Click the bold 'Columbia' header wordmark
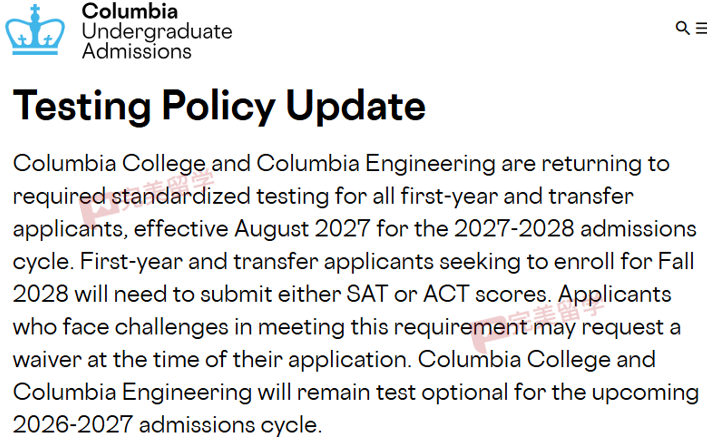Screen dimensions: 707x445 [x=129, y=11]
